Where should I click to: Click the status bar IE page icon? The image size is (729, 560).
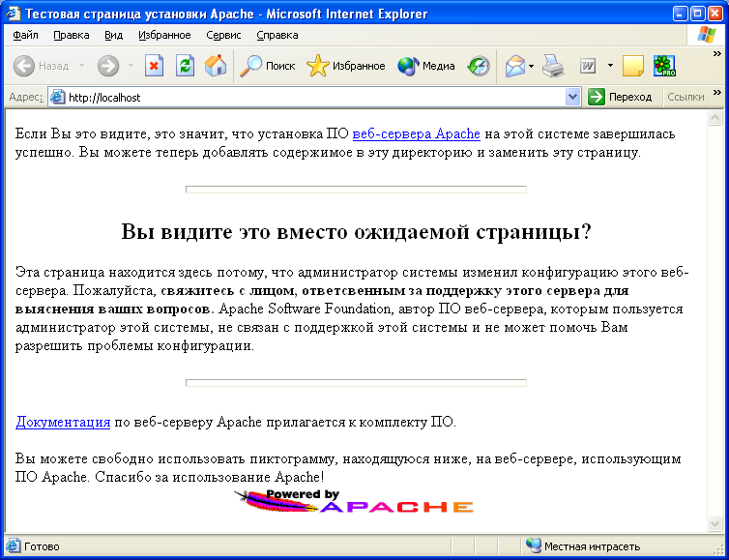point(13,546)
